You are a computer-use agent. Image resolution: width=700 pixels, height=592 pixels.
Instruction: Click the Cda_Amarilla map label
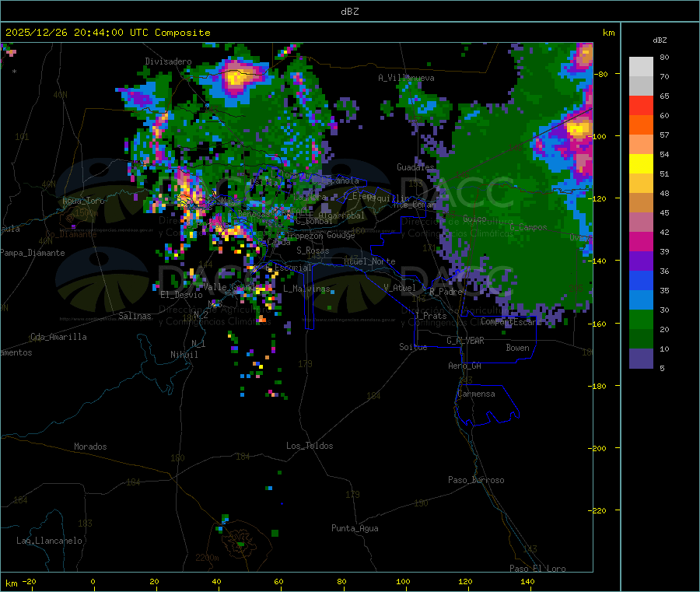coord(58,337)
